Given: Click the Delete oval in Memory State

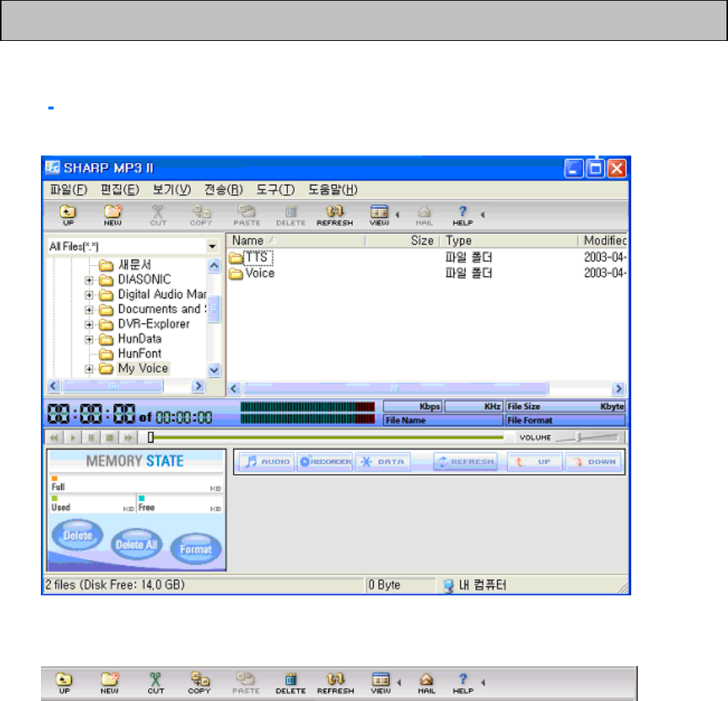Looking at the screenshot, I should pyautogui.click(x=77, y=535).
